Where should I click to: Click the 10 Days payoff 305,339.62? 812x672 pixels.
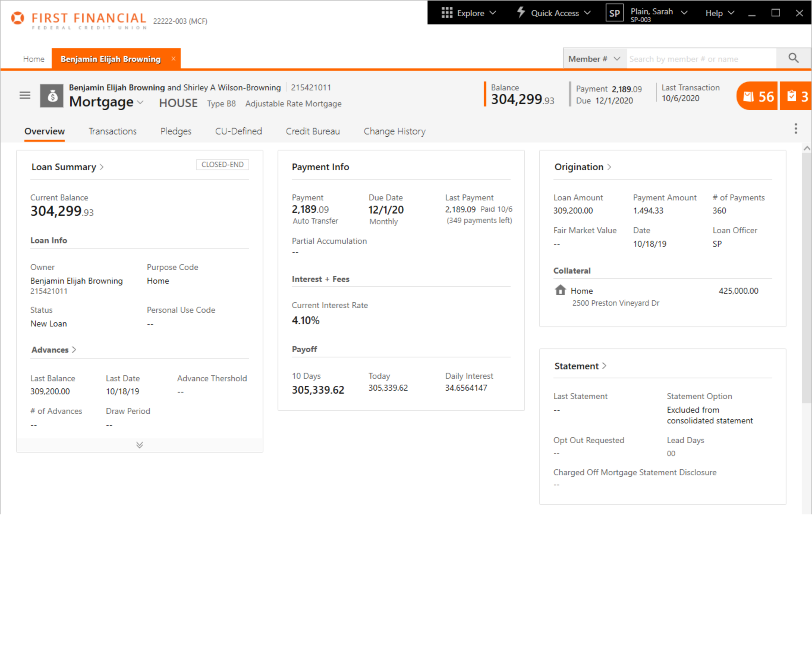(x=318, y=390)
